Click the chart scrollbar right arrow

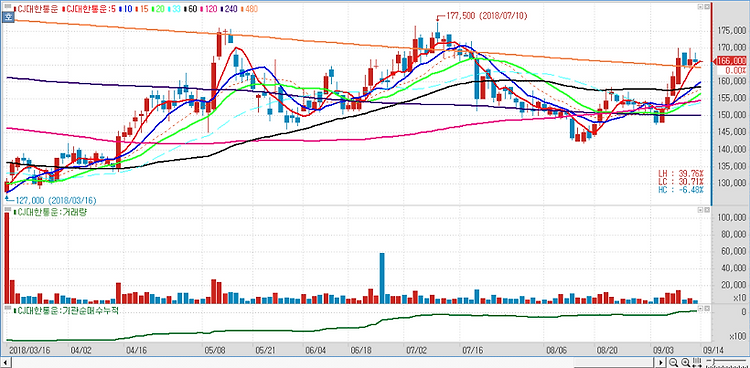[660, 362]
